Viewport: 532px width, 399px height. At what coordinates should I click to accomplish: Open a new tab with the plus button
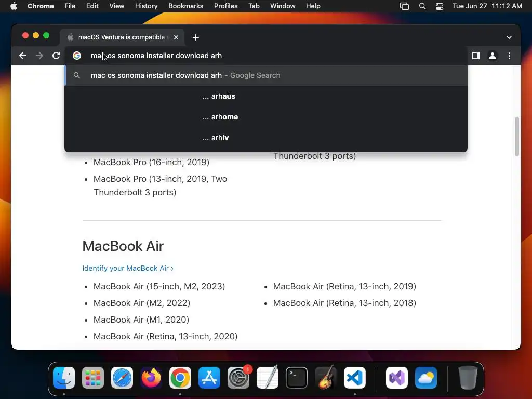(196, 37)
